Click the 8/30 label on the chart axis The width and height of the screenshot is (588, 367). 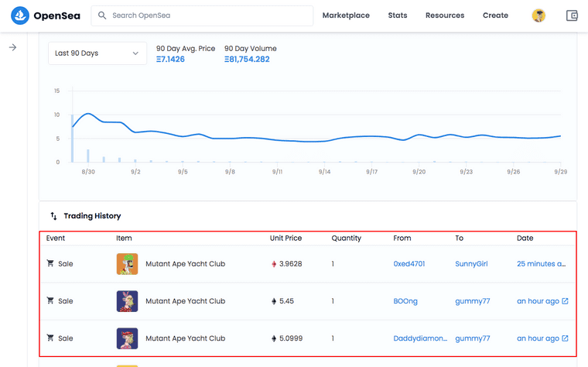click(x=88, y=171)
